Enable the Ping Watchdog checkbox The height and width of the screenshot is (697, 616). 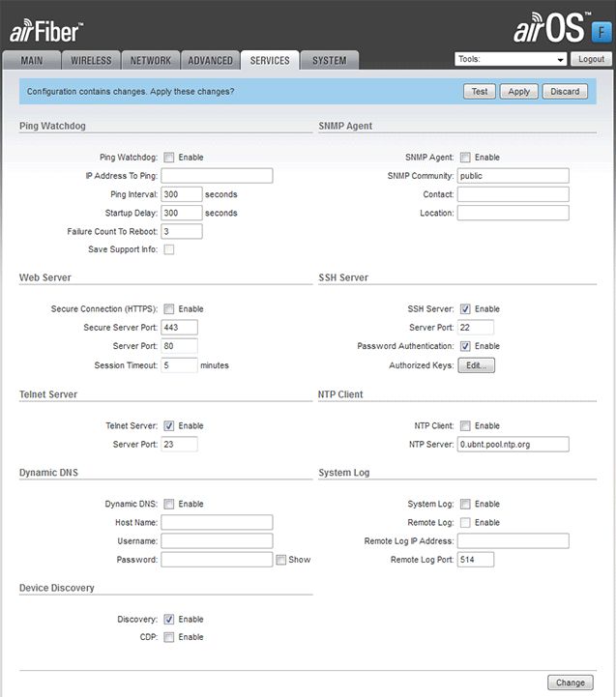pos(169,158)
